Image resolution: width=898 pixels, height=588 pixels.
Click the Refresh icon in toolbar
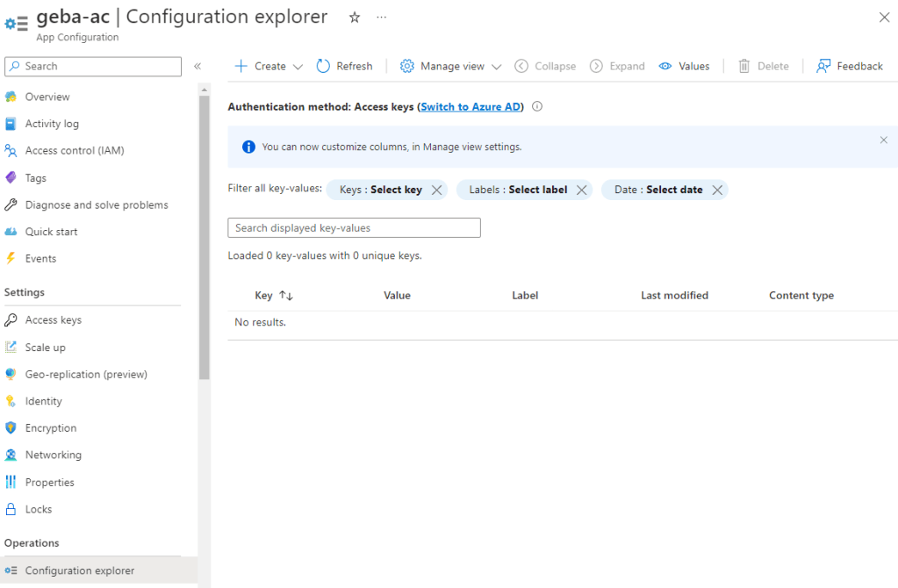pos(323,66)
